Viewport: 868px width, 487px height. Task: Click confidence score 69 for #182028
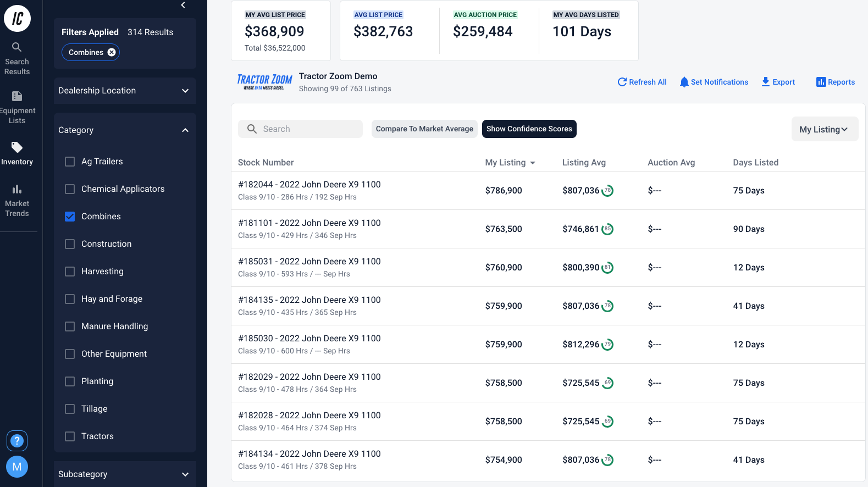tap(607, 422)
